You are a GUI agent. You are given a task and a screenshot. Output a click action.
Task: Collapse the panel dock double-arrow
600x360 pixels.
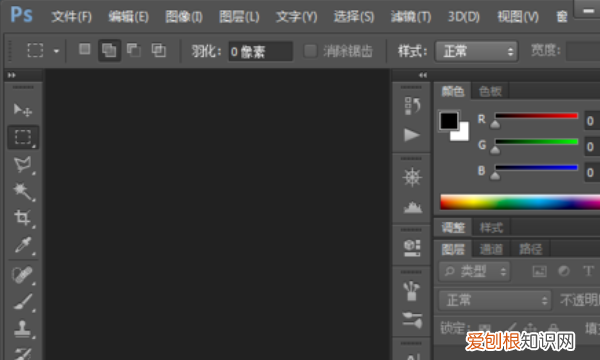(422, 75)
